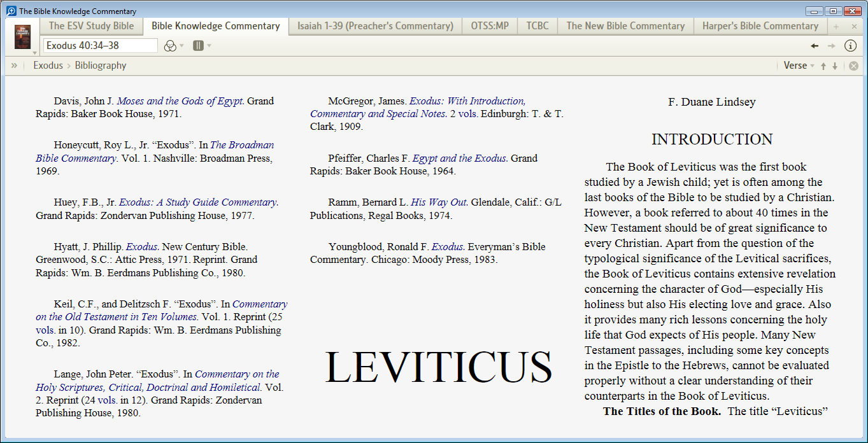
Task: Open 'Exodus: A Study Guide Commentary' link
Action: 198,202
